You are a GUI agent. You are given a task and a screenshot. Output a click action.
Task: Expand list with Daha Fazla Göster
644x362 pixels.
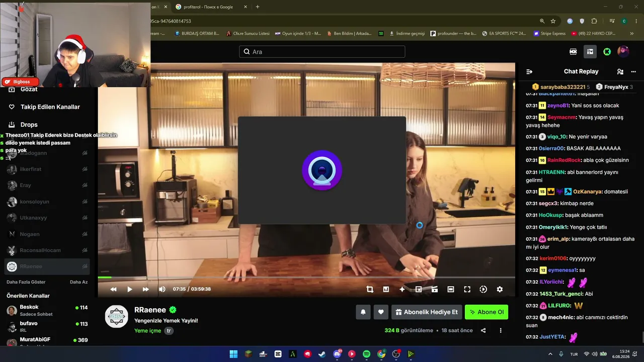tap(26, 282)
